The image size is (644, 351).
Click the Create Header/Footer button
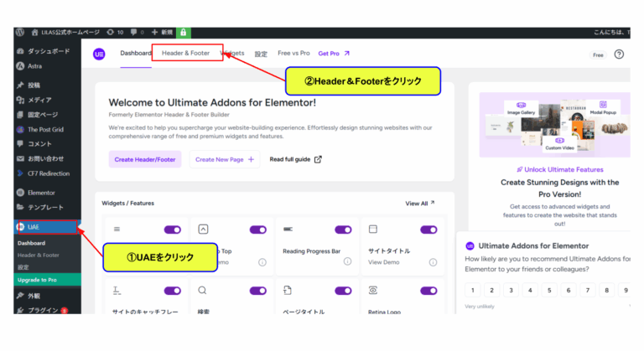tap(145, 159)
